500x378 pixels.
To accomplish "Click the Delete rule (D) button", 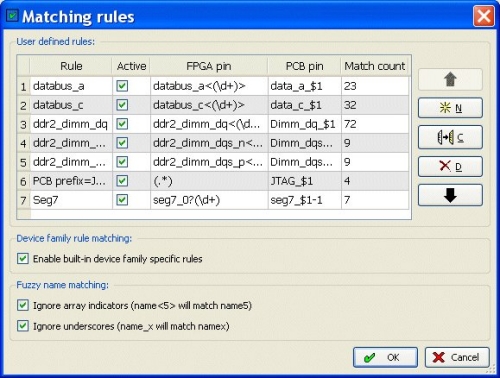I will (x=450, y=166).
